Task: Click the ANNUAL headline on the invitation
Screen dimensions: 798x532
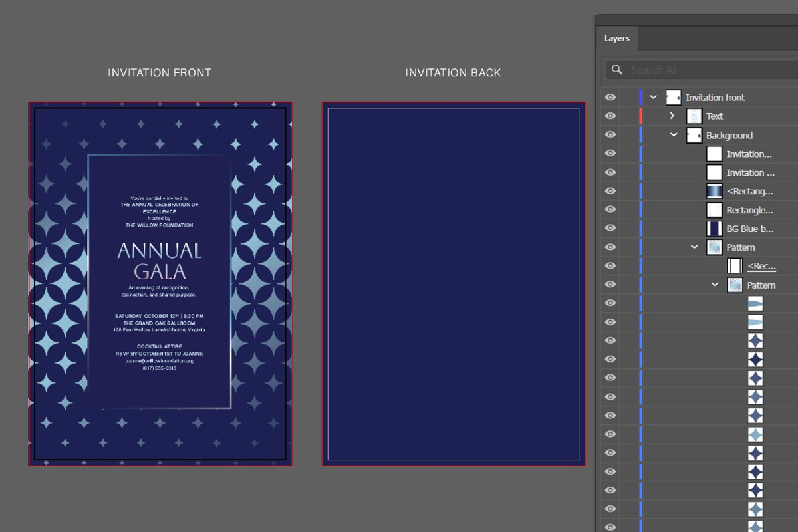Action: [160, 251]
